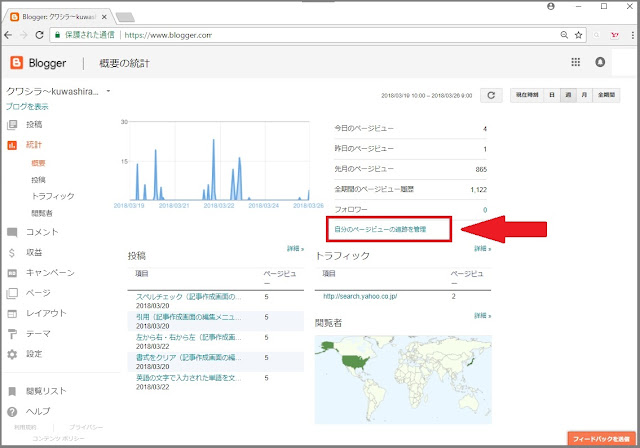Viewport: 640px width, 448px height.
Task: Open 左から右・右から左 post link
Action: 189,337
